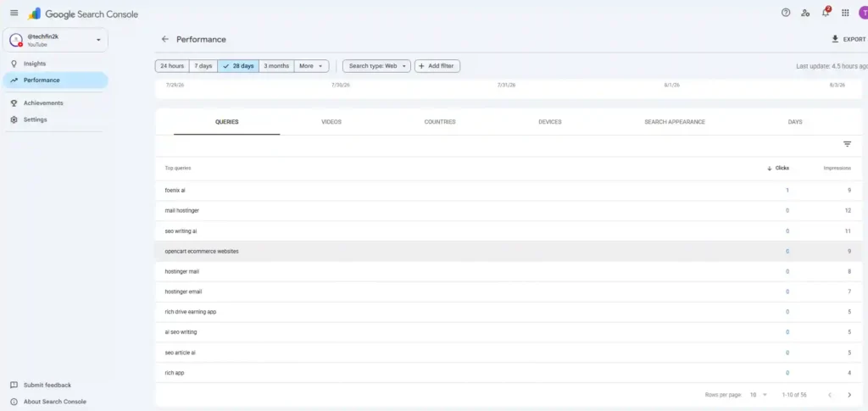Select the 'hostinger email' query row
This screenshot has height=411, width=868.
click(509, 292)
